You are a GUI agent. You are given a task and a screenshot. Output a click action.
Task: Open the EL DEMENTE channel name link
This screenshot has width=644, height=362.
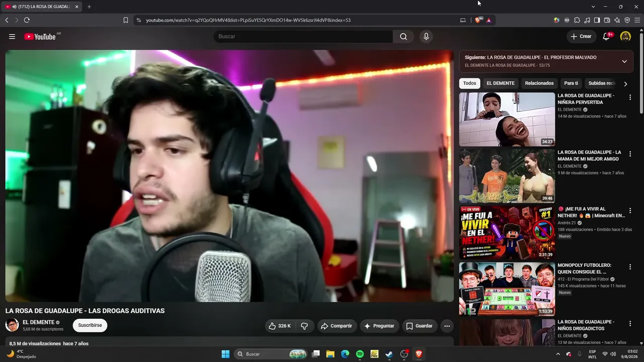(38, 322)
